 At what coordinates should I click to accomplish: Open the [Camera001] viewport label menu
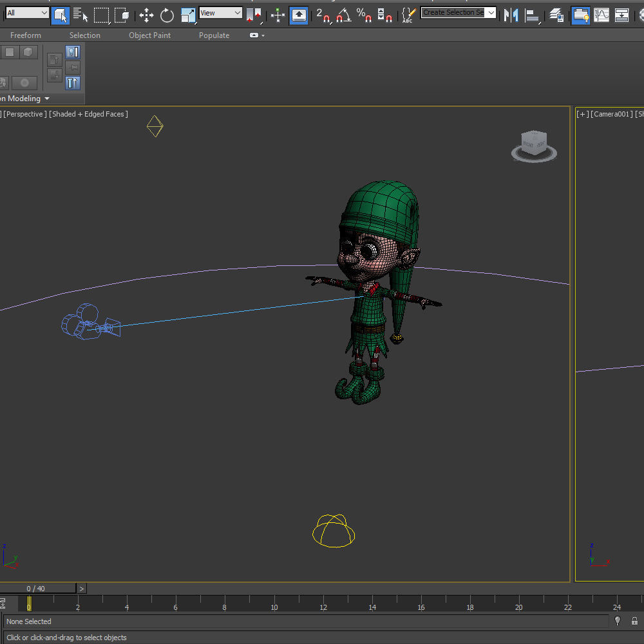tap(612, 114)
